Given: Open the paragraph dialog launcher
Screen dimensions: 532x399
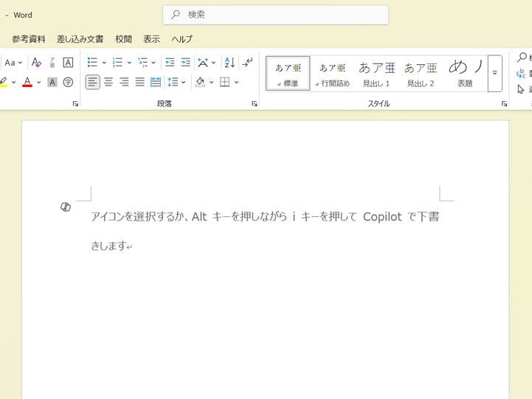Looking at the screenshot, I should [255, 104].
